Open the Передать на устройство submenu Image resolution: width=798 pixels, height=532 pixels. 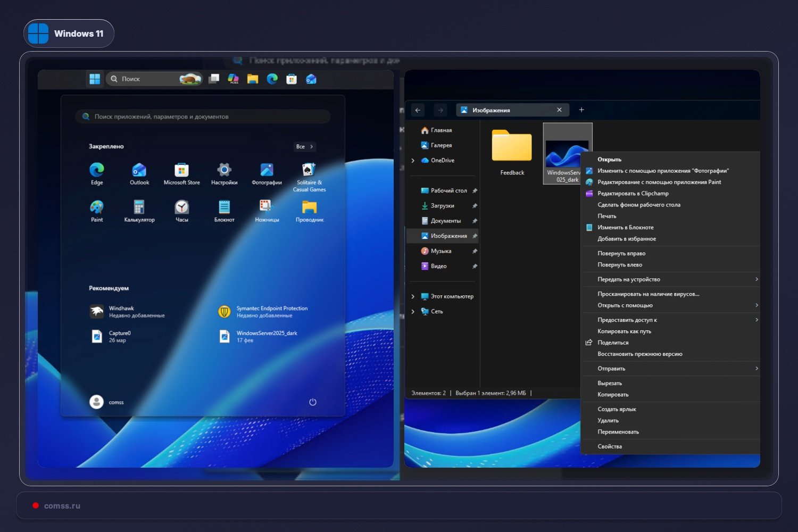(628, 279)
